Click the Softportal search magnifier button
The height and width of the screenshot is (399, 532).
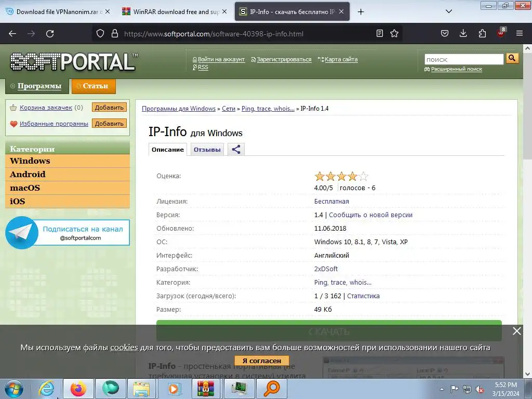click(x=512, y=58)
